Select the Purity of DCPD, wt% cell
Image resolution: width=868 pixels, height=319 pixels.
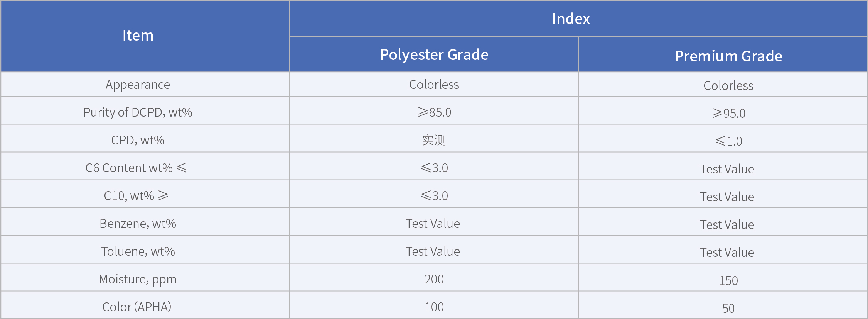pyautogui.click(x=138, y=112)
